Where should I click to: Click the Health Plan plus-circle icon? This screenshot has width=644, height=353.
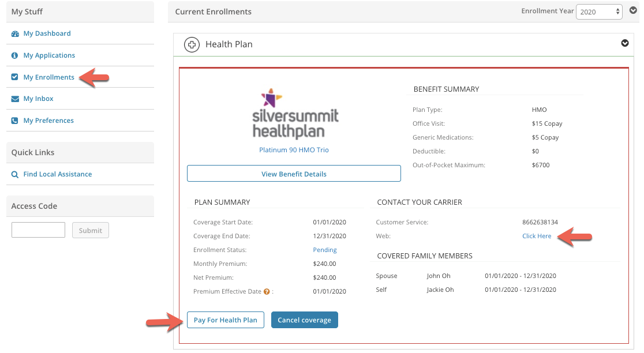tap(192, 44)
